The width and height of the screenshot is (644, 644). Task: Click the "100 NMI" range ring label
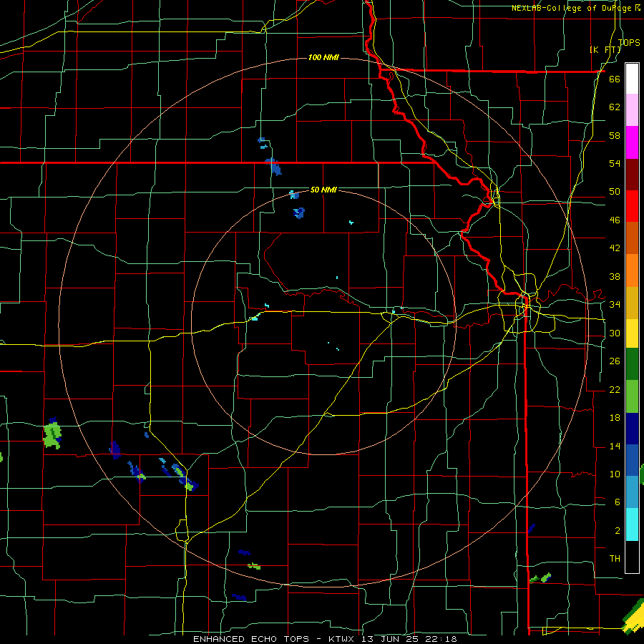[323, 57]
